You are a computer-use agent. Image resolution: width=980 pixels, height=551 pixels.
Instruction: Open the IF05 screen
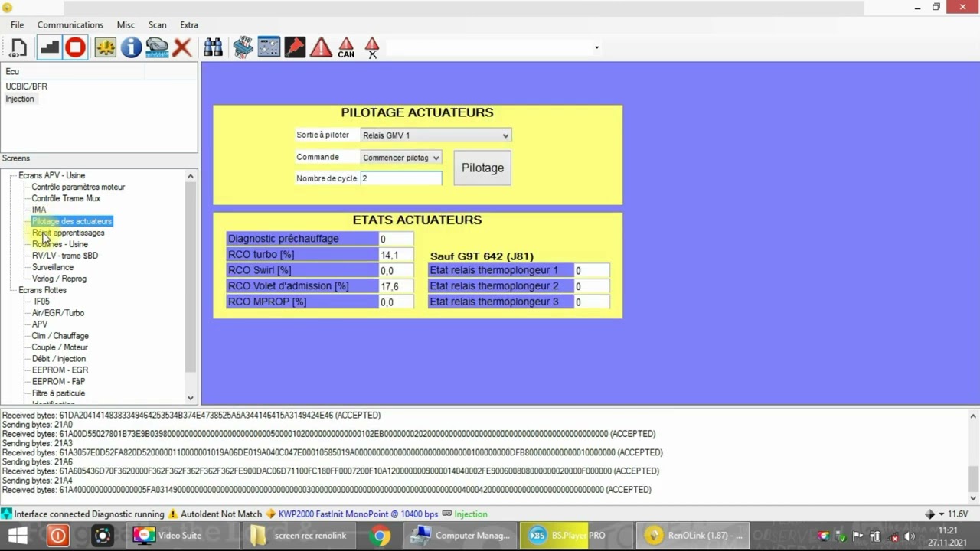tap(41, 302)
